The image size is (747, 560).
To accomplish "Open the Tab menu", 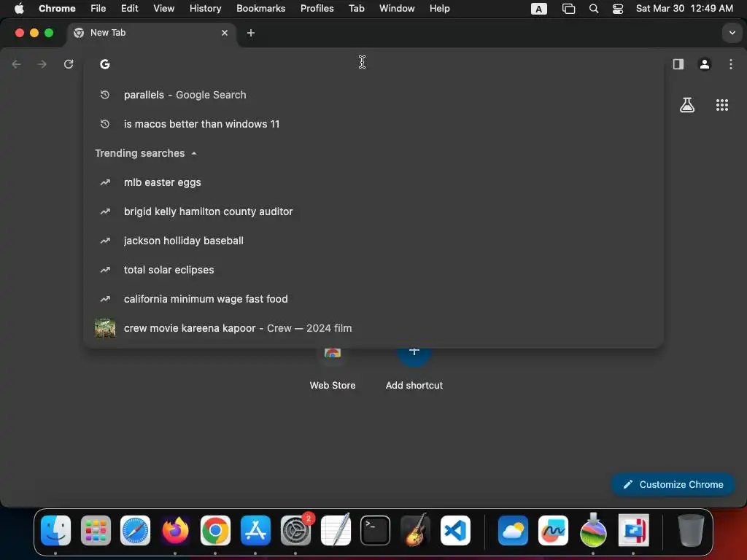I will (356, 8).
